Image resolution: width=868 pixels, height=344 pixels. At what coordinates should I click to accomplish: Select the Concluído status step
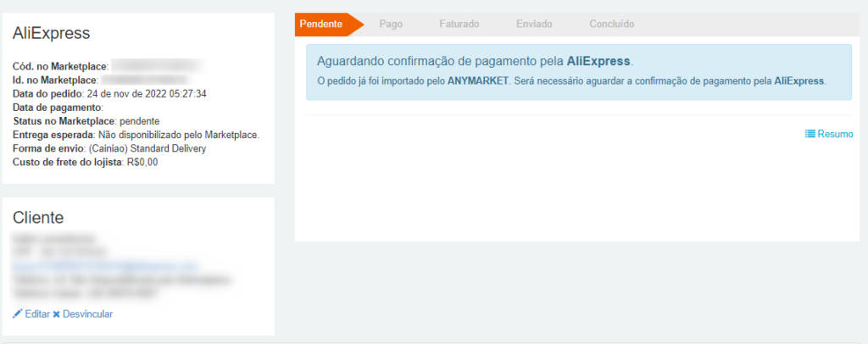[x=612, y=25]
